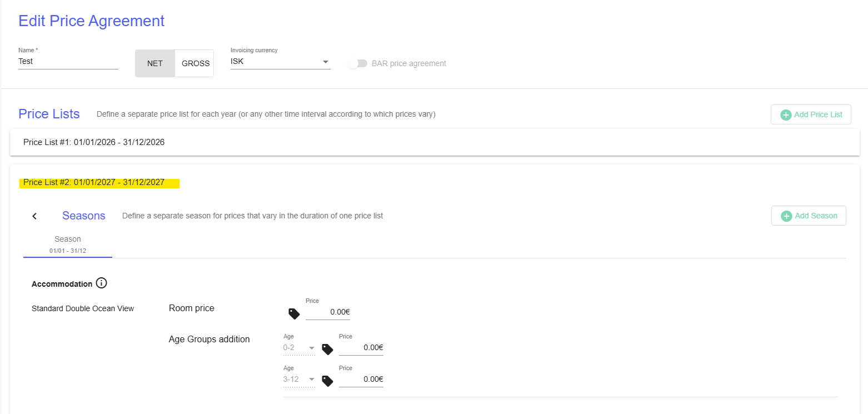Click the Add Season button label
Image resolution: width=868 pixels, height=414 pixels.
point(816,216)
